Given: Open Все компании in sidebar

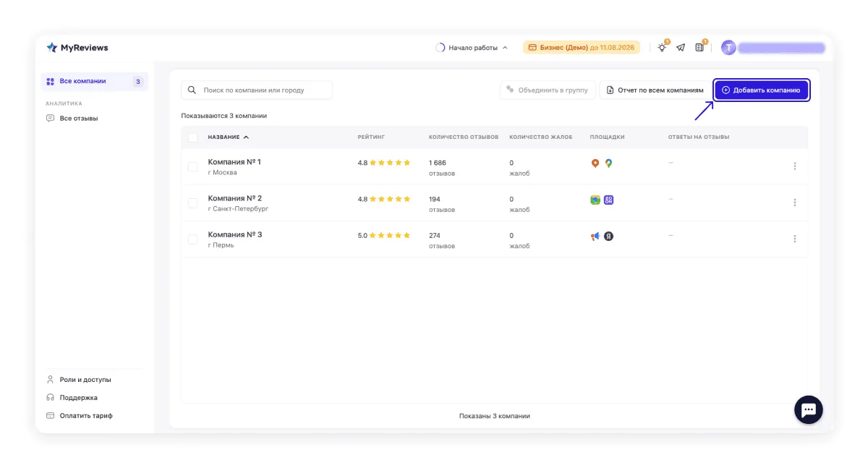Looking at the screenshot, I should 94,82.
